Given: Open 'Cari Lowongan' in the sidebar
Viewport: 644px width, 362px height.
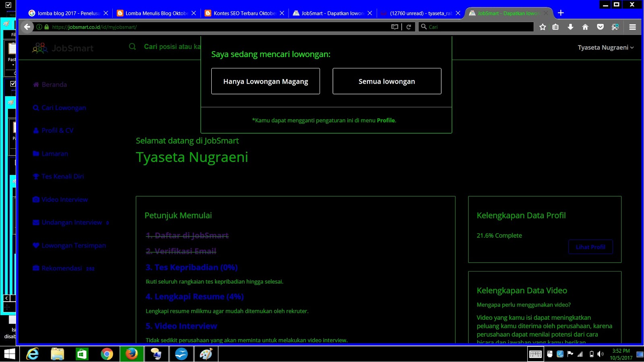Looking at the screenshot, I should 64,108.
